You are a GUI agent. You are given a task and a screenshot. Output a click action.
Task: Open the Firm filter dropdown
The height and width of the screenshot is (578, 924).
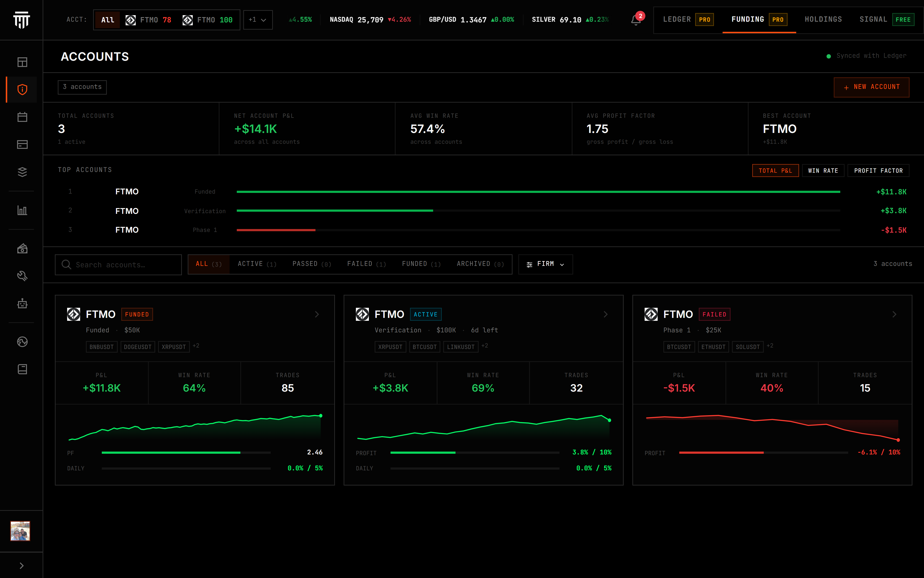[x=545, y=264]
